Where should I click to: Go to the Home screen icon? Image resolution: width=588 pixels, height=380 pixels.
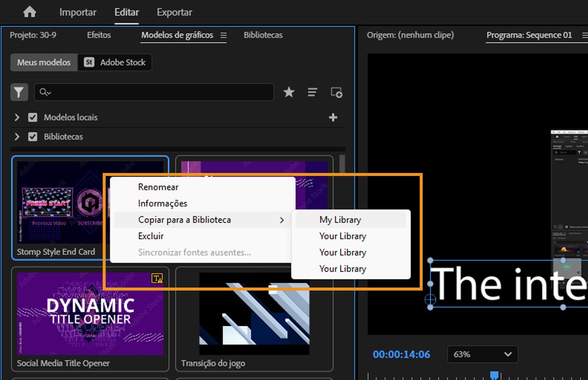pos(29,12)
